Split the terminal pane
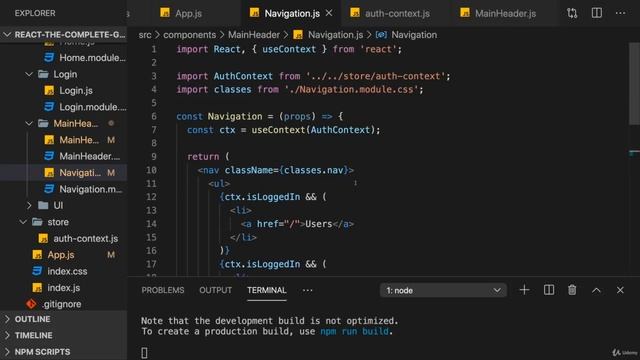The width and height of the screenshot is (640, 360). click(549, 290)
